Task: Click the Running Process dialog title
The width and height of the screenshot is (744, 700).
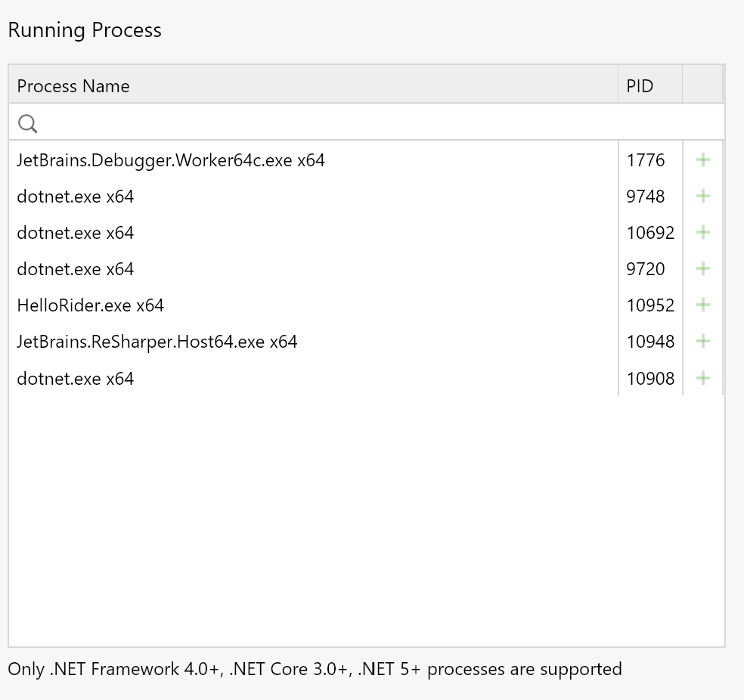Action: point(85,30)
